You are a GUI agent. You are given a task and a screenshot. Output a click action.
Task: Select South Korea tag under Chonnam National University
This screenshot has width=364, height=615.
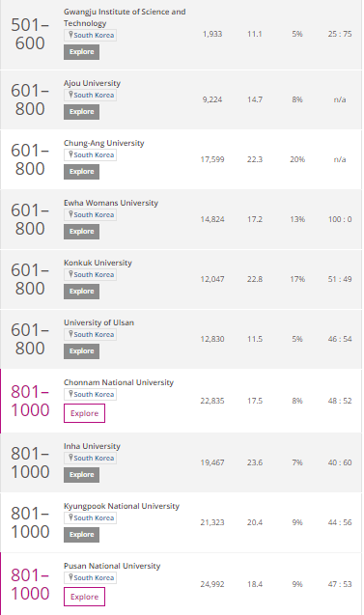coord(90,394)
